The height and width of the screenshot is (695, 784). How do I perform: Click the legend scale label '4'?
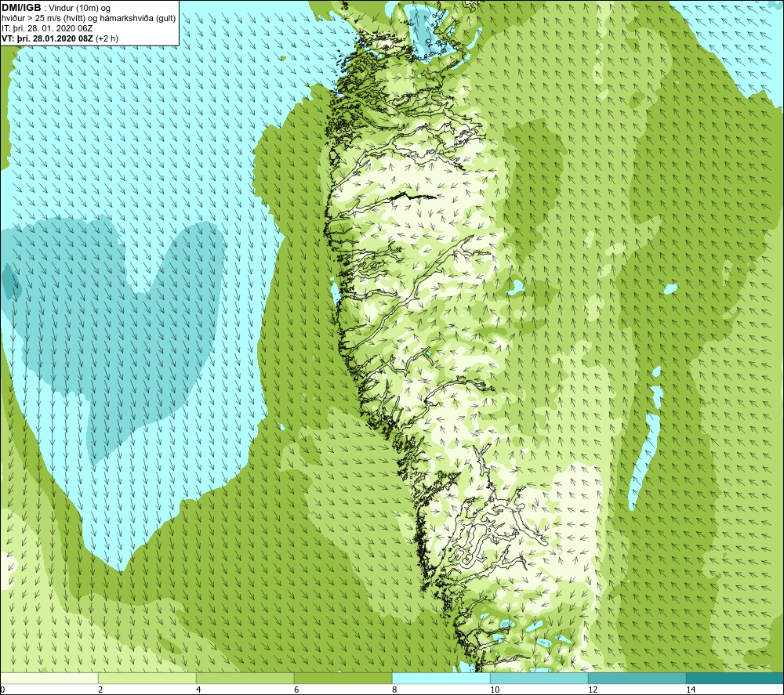[198, 690]
